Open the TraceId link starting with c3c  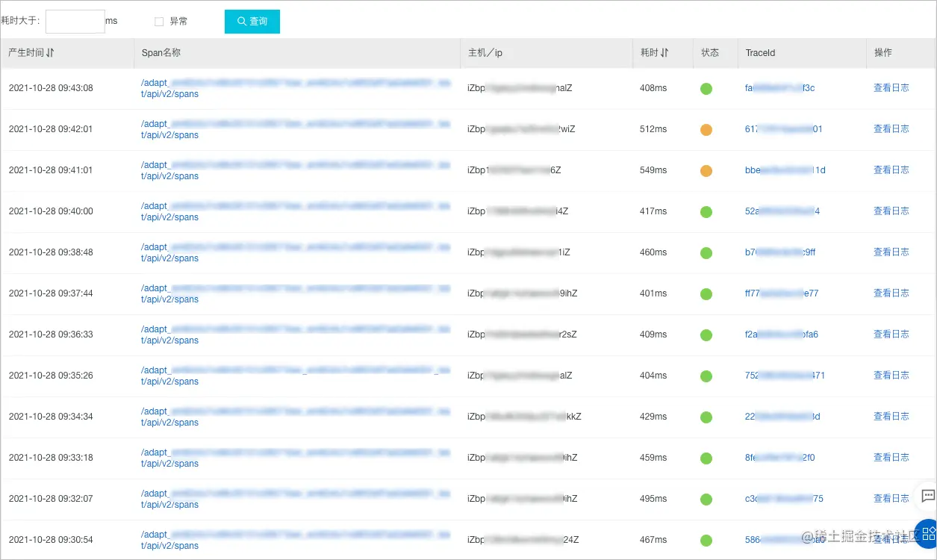[784, 499]
